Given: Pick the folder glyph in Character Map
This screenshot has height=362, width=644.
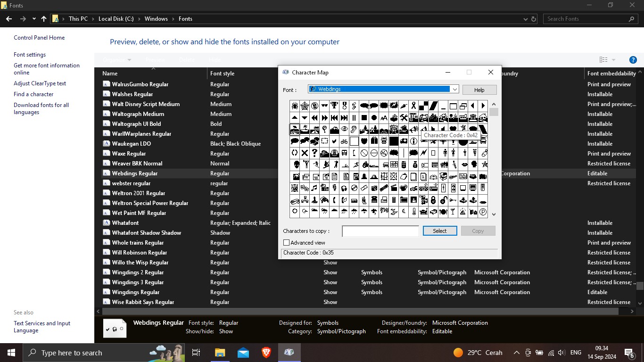Looking at the screenshot, I should coord(404,200).
